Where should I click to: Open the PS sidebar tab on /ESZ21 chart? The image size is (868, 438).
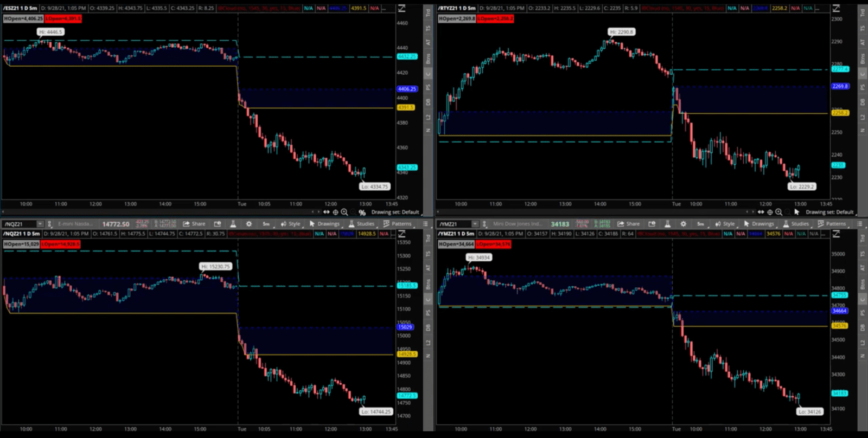click(428, 87)
